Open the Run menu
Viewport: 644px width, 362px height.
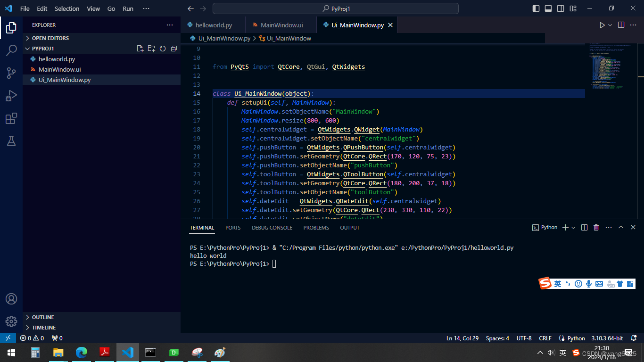[128, 8]
